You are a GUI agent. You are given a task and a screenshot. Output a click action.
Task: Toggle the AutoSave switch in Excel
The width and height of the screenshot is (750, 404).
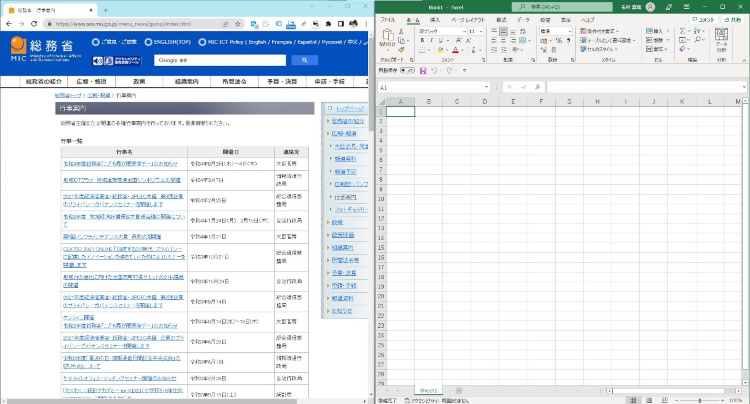(x=408, y=70)
